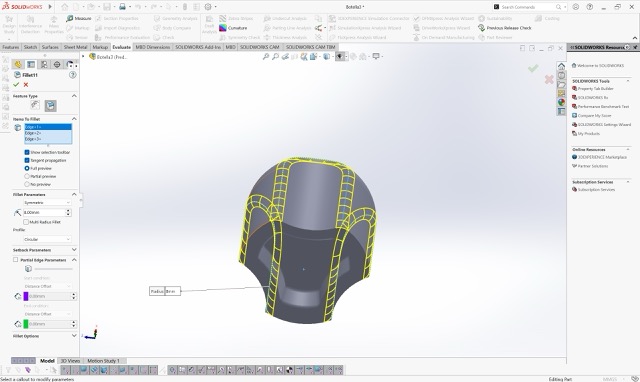Switch to the Features tab
This screenshot has height=382, width=640.
pyautogui.click(x=11, y=47)
